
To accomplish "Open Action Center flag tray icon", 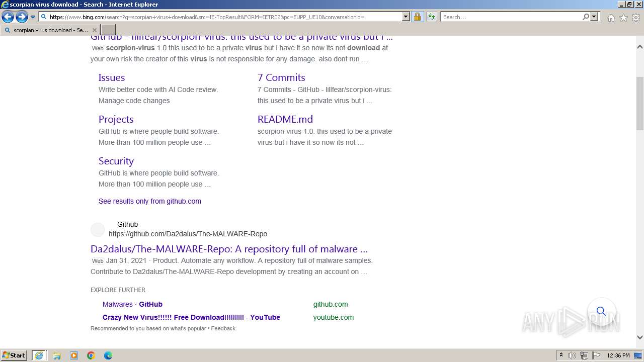I will (596, 355).
